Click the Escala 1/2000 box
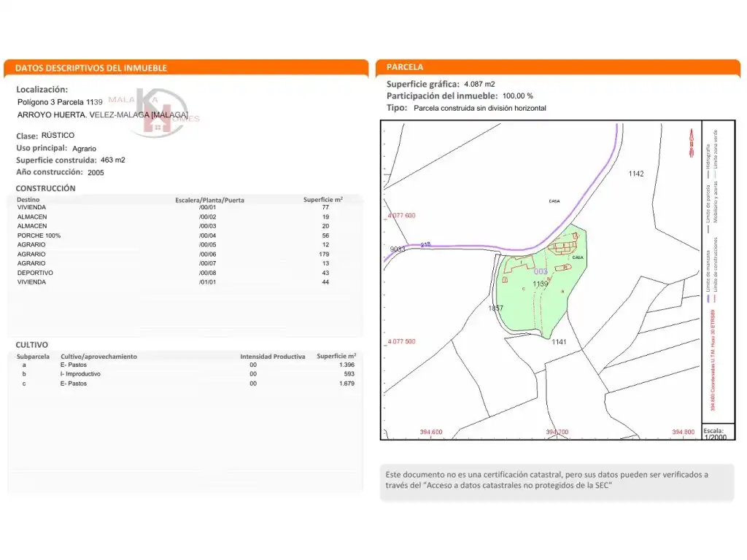The height and width of the screenshot is (560, 747). [x=718, y=432]
